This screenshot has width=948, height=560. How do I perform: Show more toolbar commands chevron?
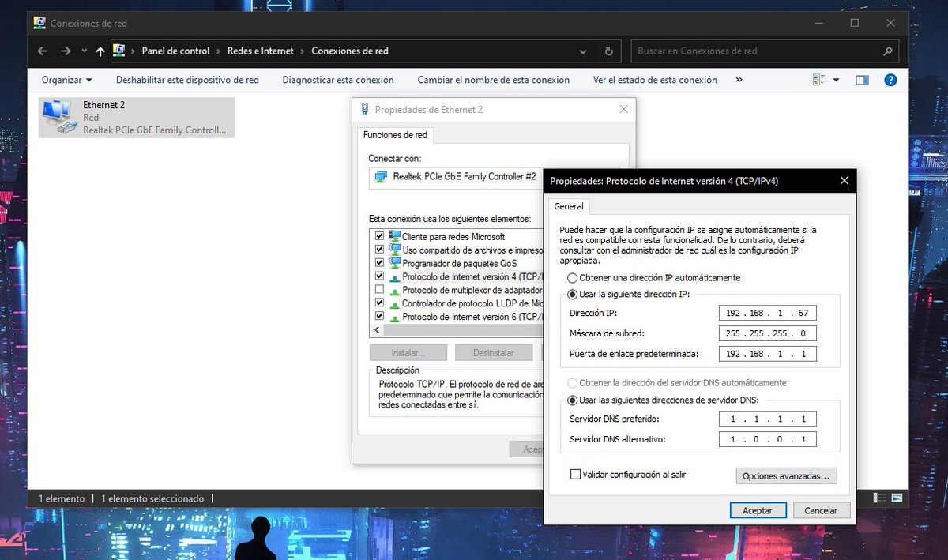[x=739, y=80]
